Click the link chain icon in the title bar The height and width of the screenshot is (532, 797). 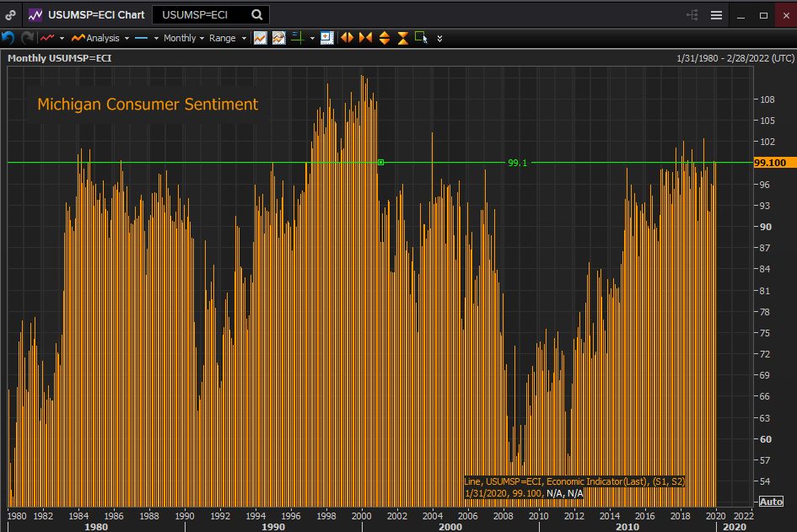point(10,15)
